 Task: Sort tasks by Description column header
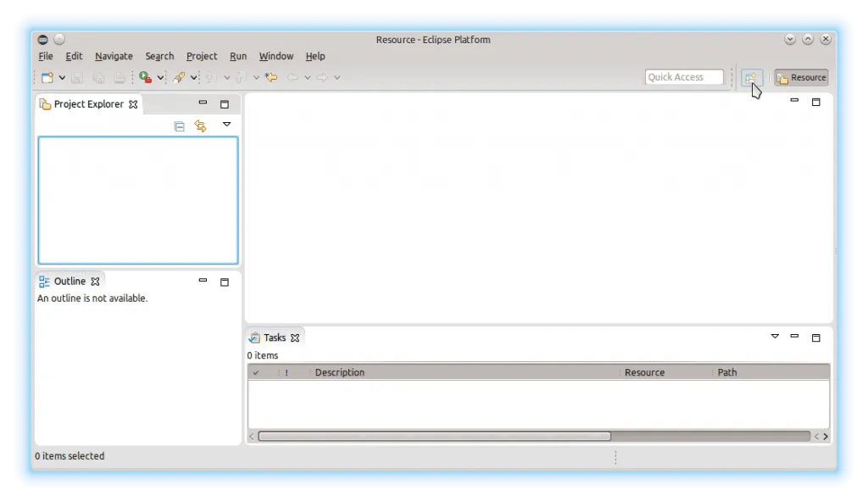click(x=339, y=372)
